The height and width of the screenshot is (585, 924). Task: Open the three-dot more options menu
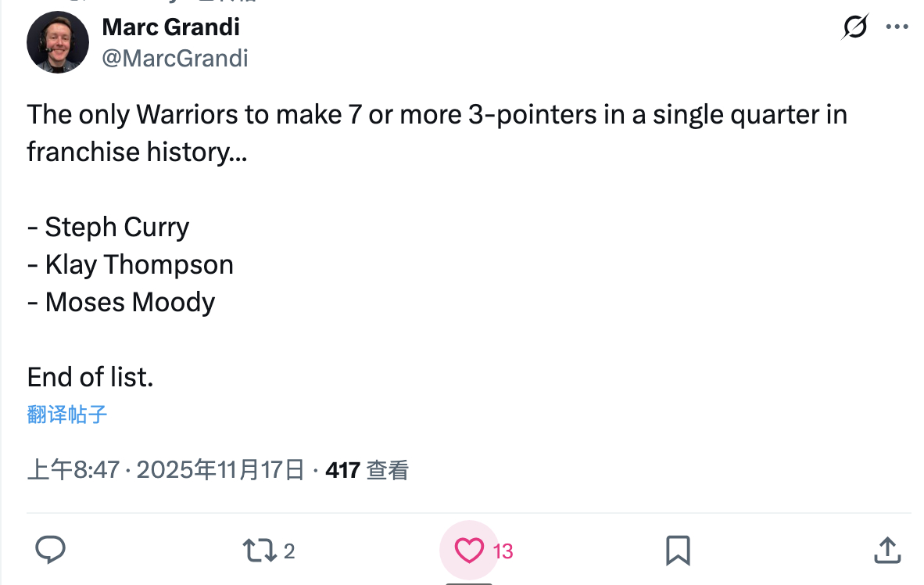pos(896,27)
